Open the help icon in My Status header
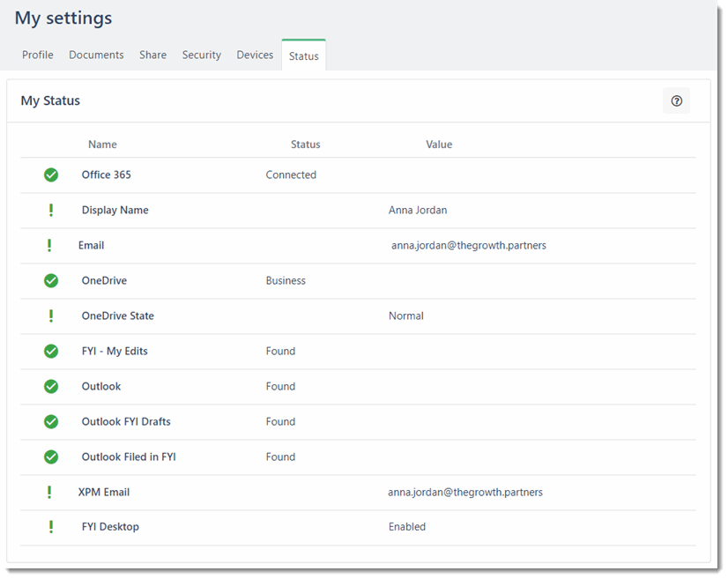Image resolution: width=728 pixels, height=579 pixels. click(676, 101)
